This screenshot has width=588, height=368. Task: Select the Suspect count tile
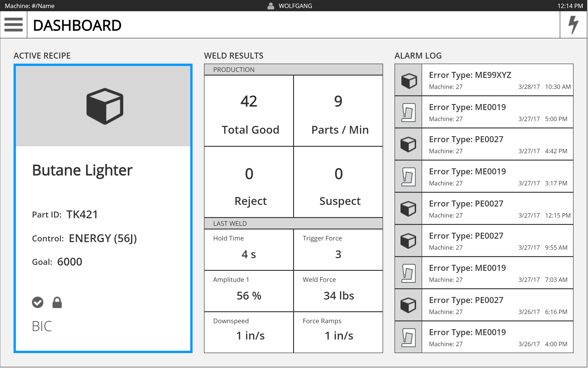[338, 182]
